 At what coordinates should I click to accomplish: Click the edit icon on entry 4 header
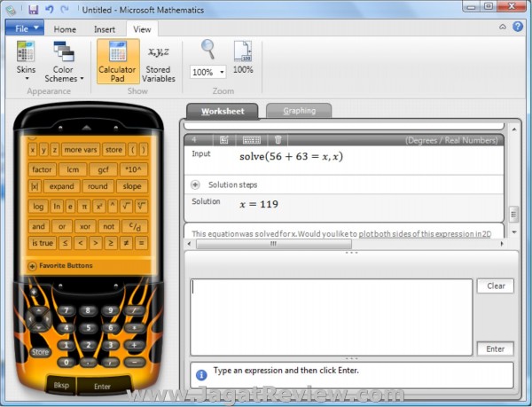pyautogui.click(x=224, y=140)
